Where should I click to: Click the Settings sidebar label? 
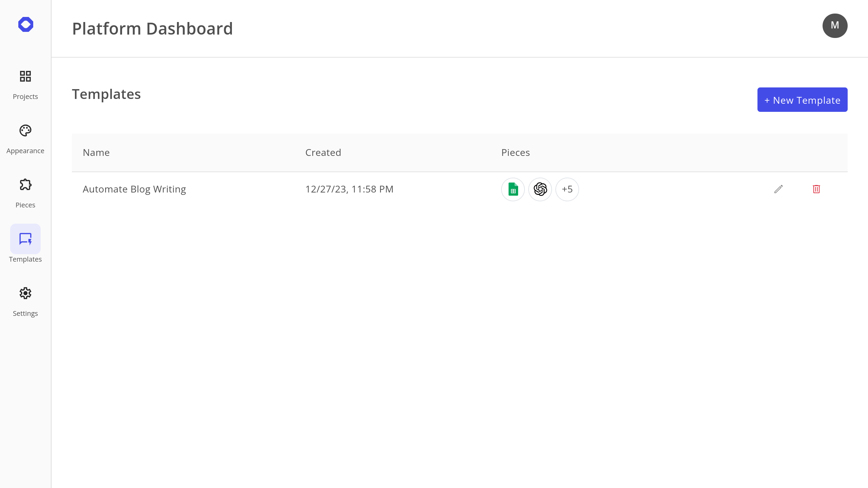[x=25, y=313]
